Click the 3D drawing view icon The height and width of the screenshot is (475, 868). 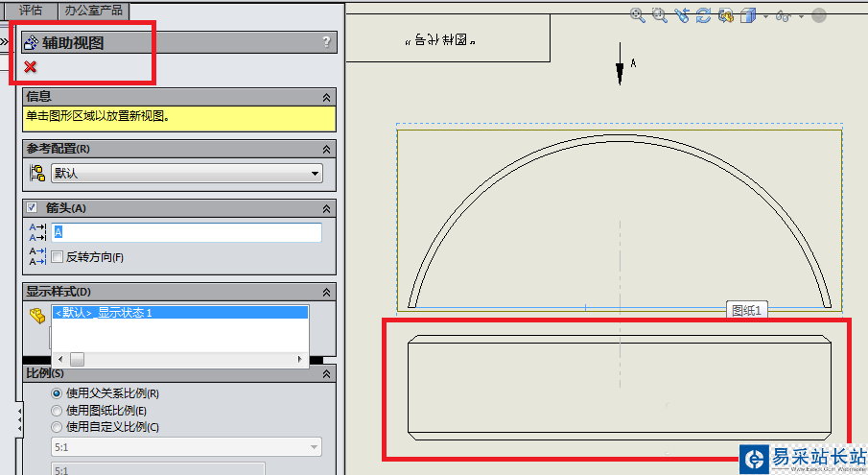click(726, 15)
